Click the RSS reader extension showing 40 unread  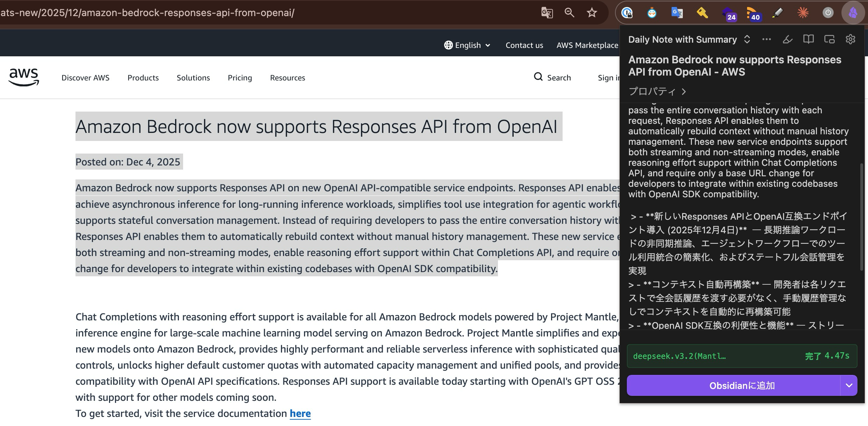tap(754, 13)
